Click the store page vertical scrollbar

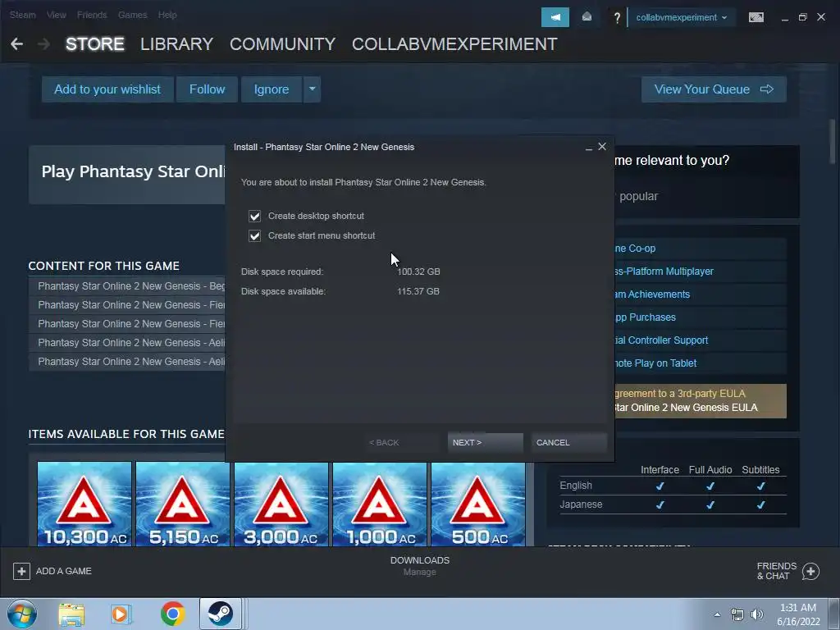click(x=832, y=142)
